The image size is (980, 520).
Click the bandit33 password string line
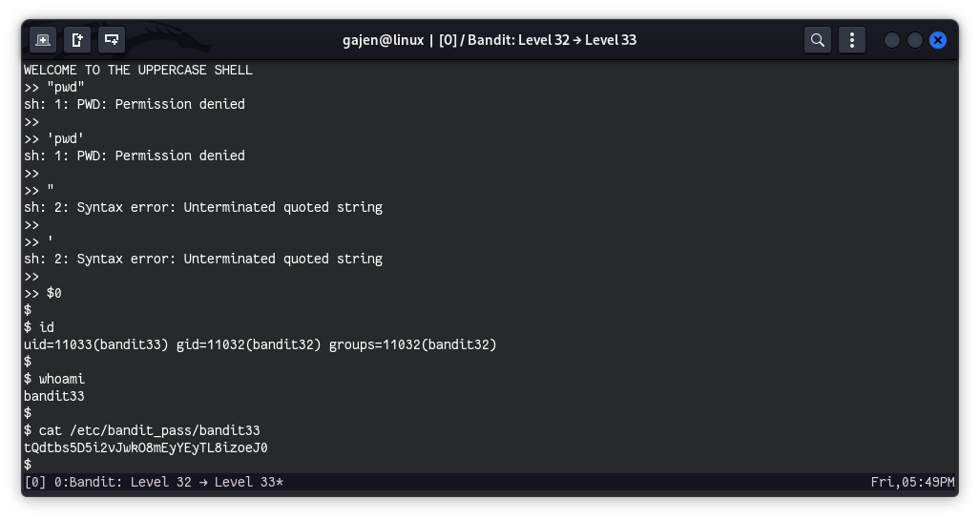point(145,447)
